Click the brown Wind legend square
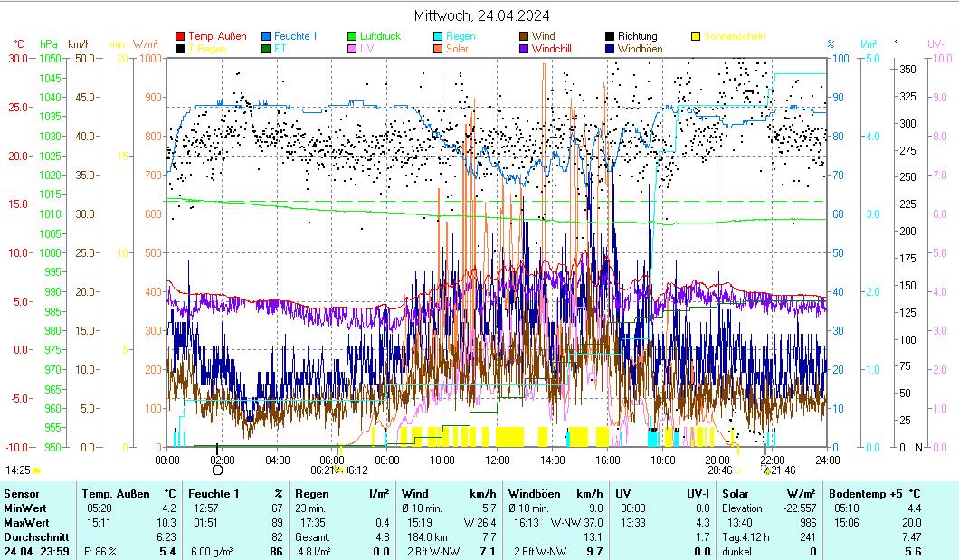The width and height of the screenshot is (959, 560). [525, 36]
